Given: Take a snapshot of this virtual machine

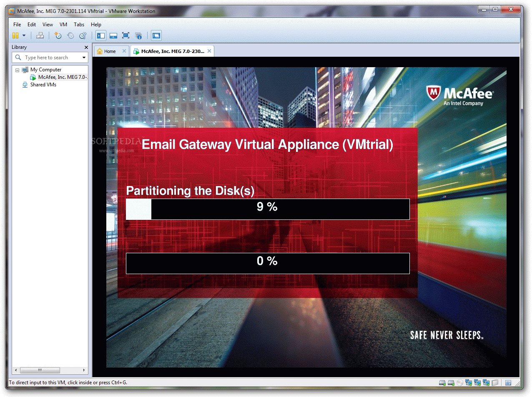Looking at the screenshot, I should 58,35.
